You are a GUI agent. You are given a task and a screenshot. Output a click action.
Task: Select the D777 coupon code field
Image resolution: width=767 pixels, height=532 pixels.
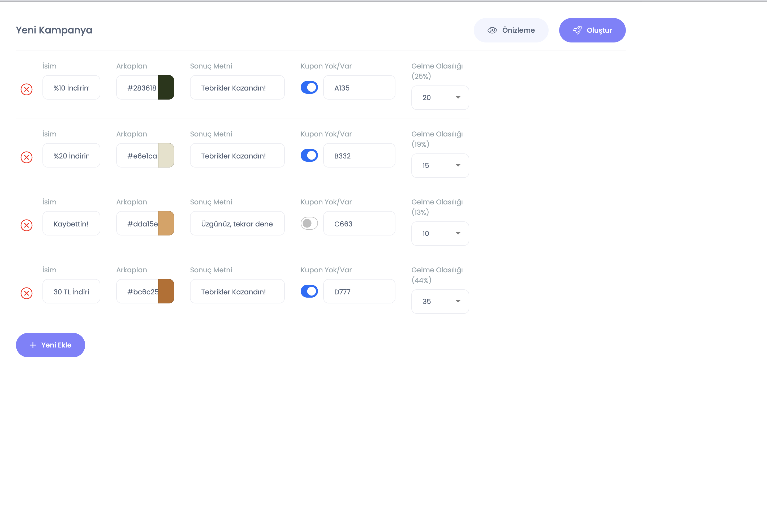(x=359, y=292)
